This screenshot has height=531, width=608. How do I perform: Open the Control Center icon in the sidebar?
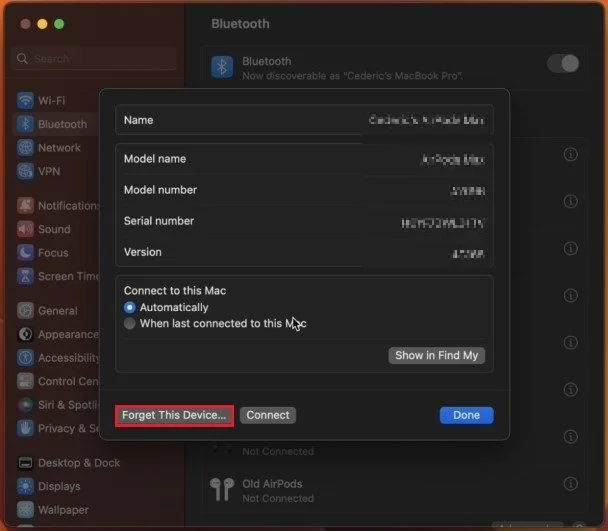25,381
